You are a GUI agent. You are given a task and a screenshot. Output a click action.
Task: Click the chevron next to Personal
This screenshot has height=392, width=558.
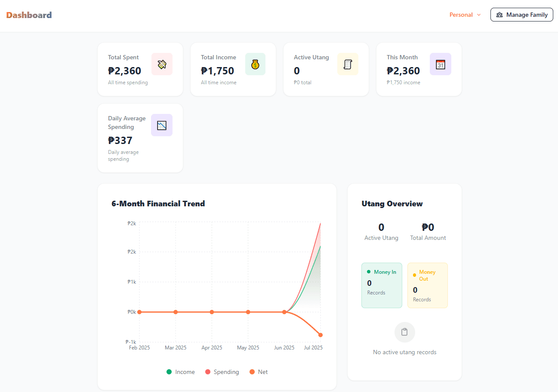(479, 15)
